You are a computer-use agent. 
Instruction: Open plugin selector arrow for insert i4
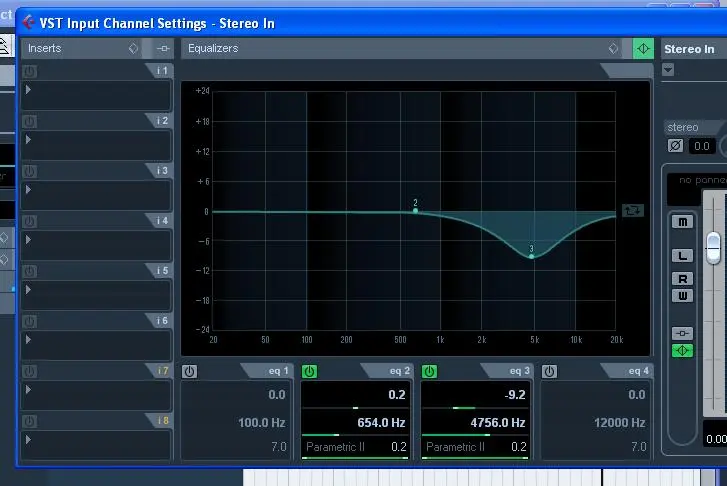pyautogui.click(x=28, y=240)
